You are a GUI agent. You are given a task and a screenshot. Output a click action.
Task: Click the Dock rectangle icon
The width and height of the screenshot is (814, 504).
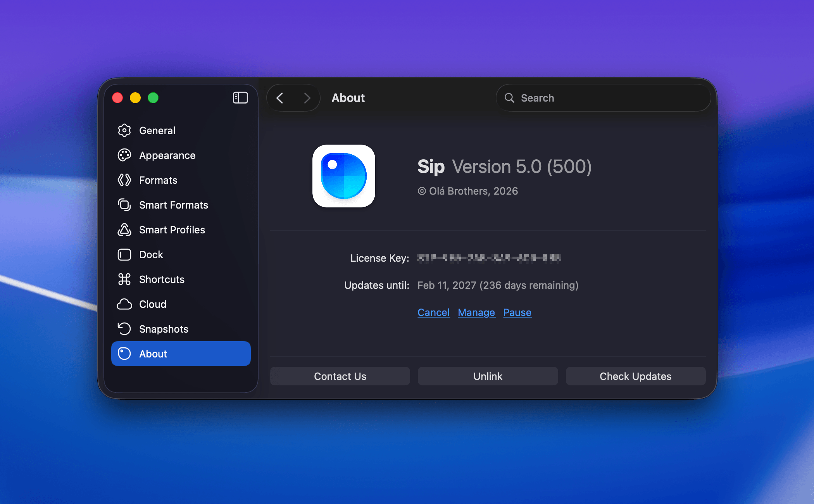point(124,255)
